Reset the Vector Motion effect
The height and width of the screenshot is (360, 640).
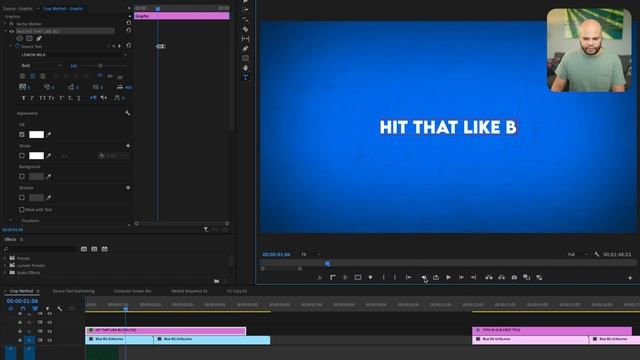click(x=129, y=23)
